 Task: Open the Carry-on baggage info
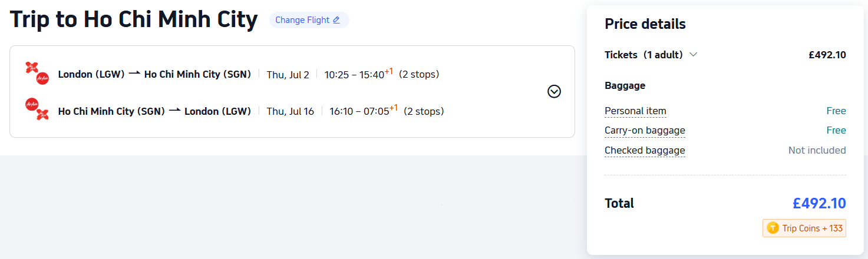click(645, 131)
